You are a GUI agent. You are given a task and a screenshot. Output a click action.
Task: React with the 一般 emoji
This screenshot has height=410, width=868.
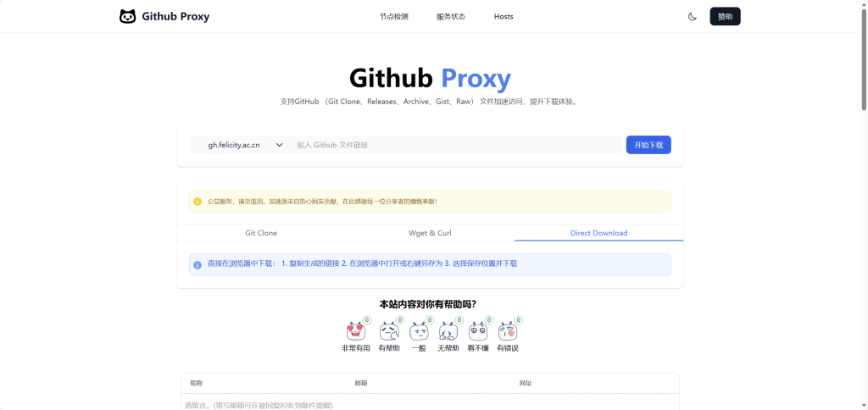[419, 332]
